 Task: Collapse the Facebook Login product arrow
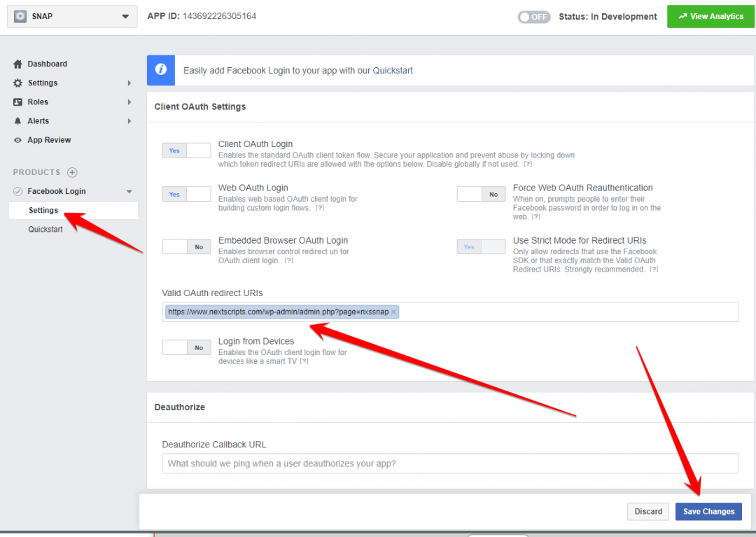(129, 191)
